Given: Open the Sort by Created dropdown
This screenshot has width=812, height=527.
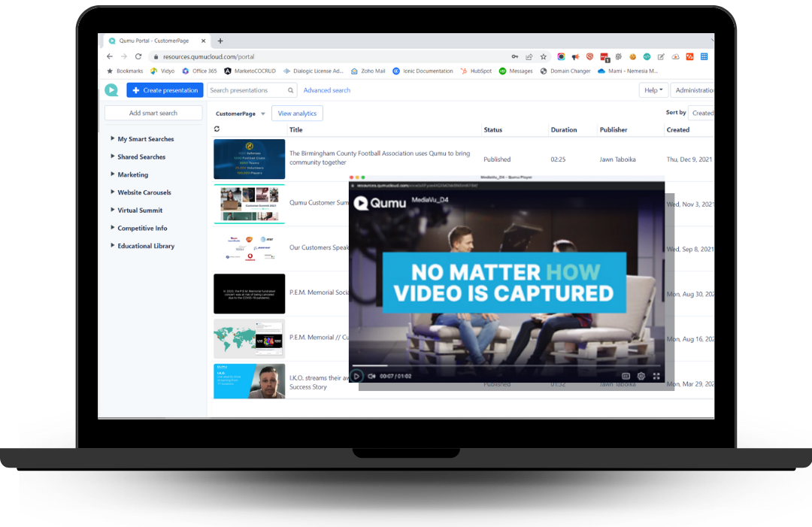Looking at the screenshot, I should tap(701, 113).
